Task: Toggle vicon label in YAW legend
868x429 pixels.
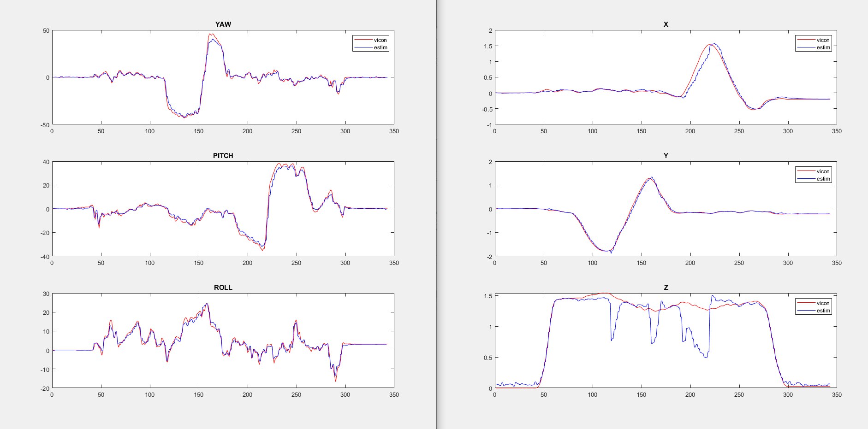Action: [380, 40]
